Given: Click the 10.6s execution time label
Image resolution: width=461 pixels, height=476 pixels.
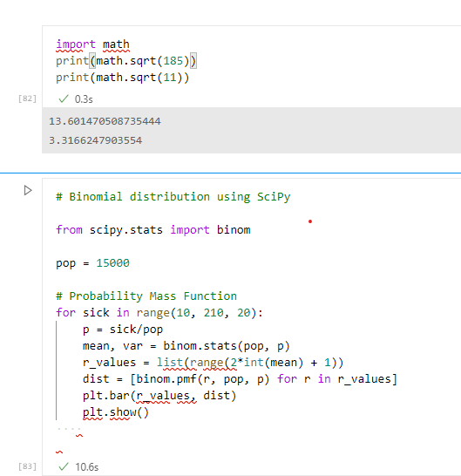Looking at the screenshot, I should (x=87, y=466).
